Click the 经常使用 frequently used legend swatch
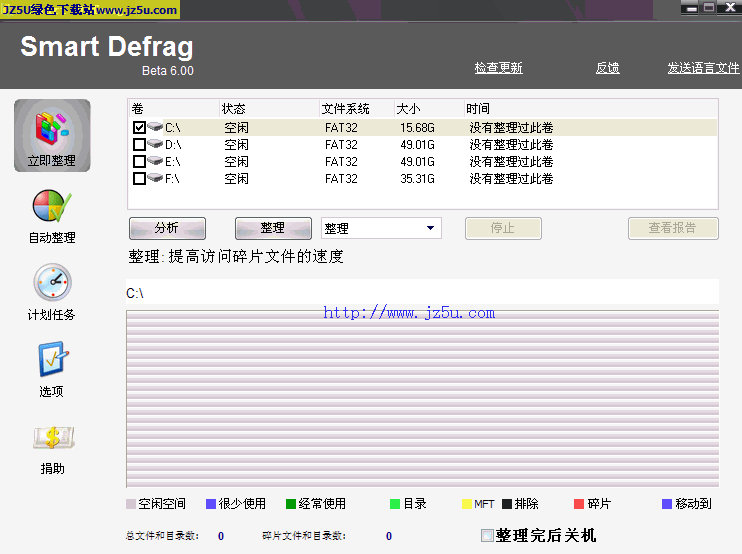Image resolution: width=742 pixels, height=554 pixels. pos(291,504)
